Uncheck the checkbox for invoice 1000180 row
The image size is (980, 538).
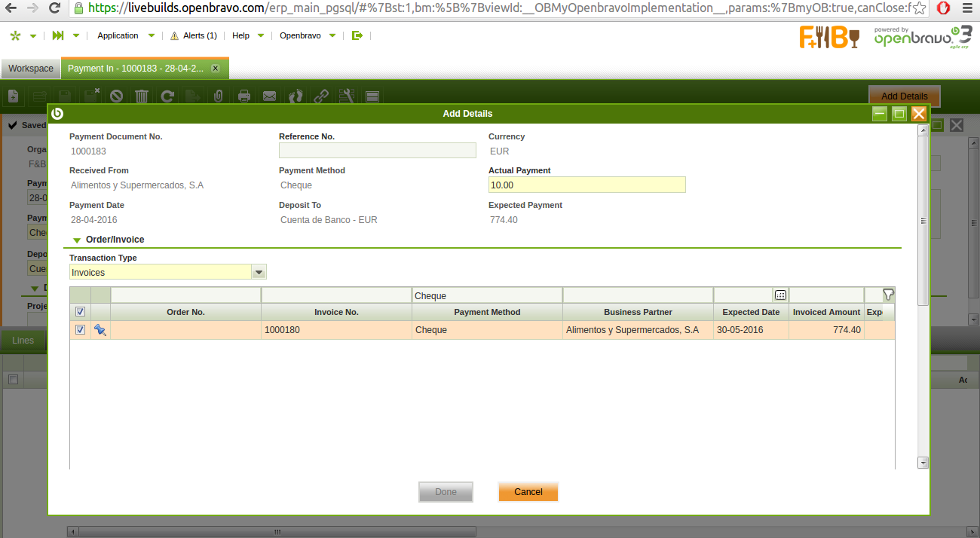coord(81,330)
